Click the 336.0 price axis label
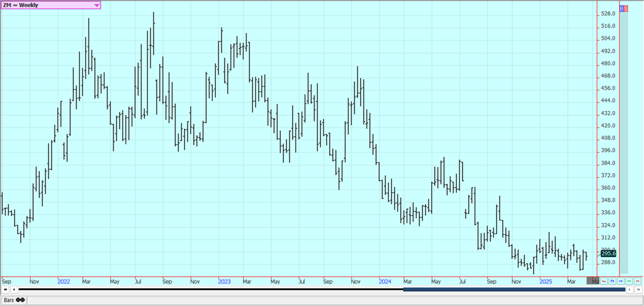 point(608,213)
